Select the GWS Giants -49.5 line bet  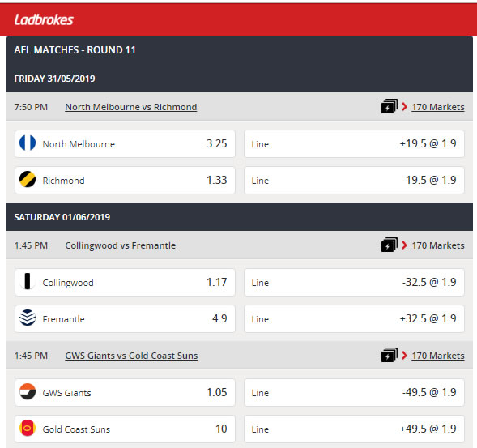[355, 392]
